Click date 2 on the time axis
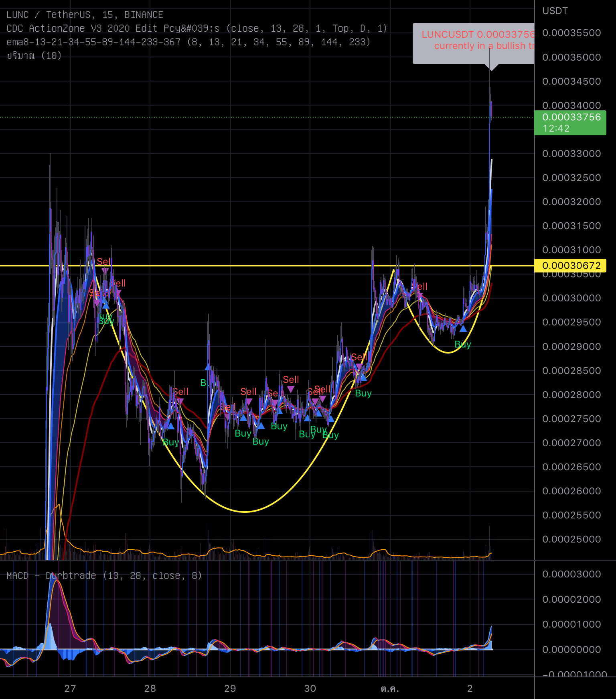The image size is (616, 699). [x=470, y=689]
